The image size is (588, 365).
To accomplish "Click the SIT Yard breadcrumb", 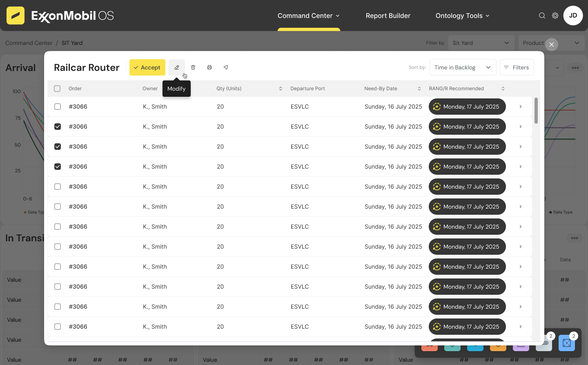I will pyautogui.click(x=72, y=43).
